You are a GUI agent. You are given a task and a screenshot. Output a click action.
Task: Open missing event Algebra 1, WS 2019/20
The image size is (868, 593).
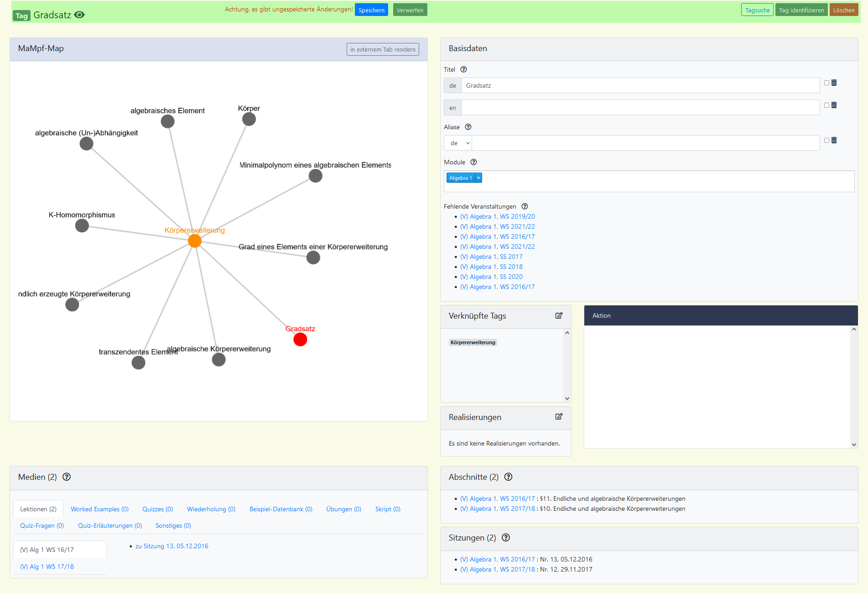click(498, 216)
